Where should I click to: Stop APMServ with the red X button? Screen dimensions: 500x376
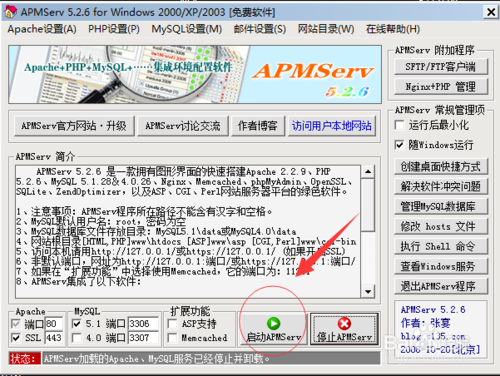344,329
